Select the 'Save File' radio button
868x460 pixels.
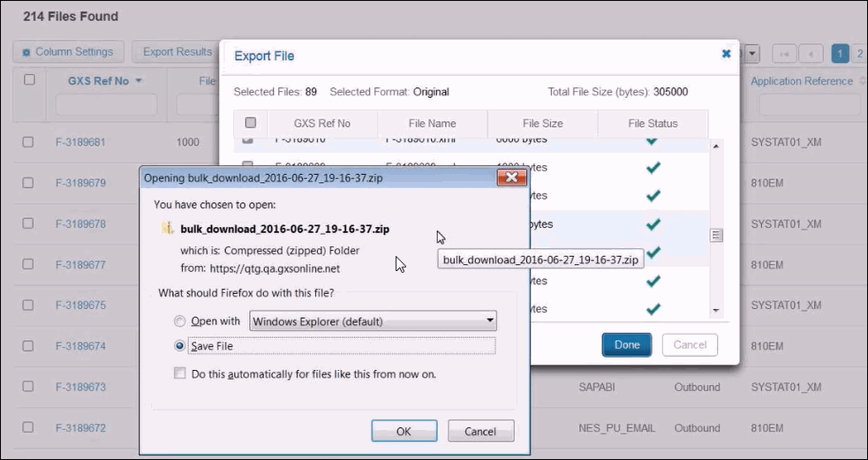[x=180, y=346]
